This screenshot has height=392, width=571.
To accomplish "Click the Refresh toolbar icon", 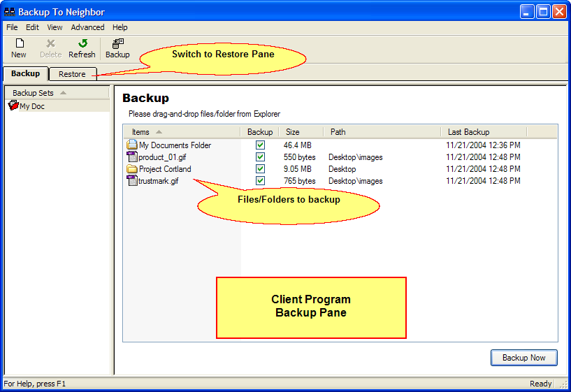I will (82, 44).
